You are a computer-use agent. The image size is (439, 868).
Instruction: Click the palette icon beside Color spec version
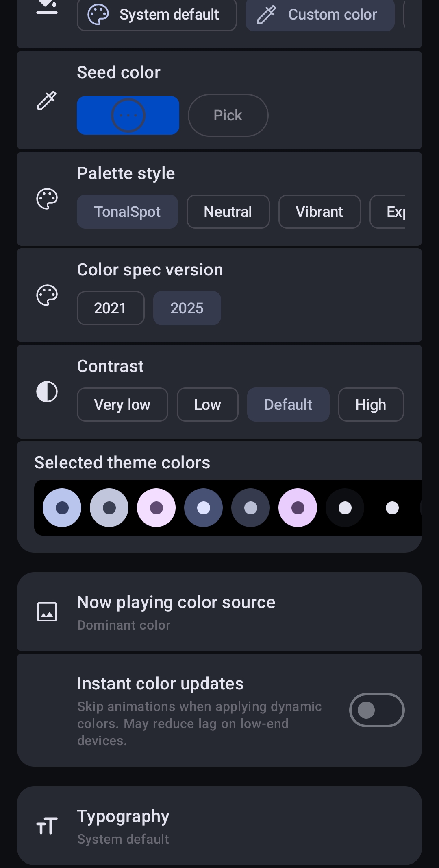47,295
